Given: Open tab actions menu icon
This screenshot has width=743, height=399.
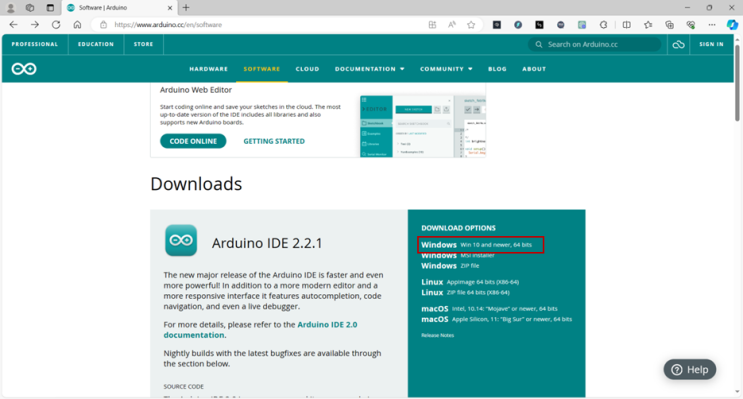Looking at the screenshot, I should (50, 8).
